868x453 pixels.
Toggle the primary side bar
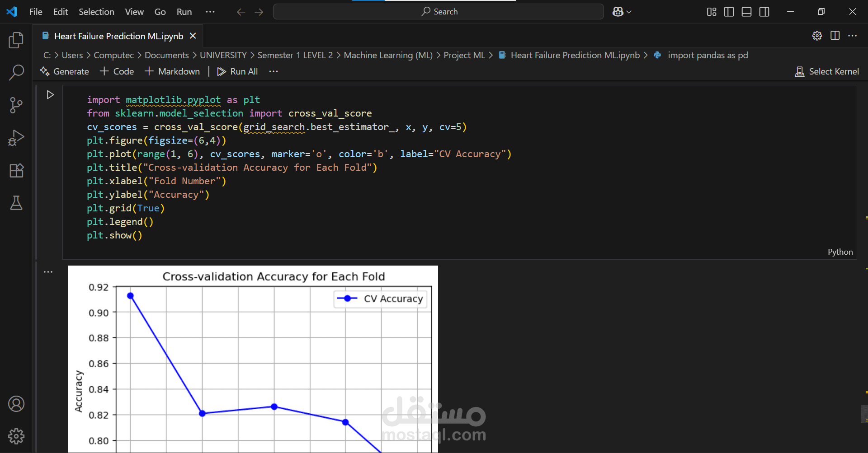(729, 12)
